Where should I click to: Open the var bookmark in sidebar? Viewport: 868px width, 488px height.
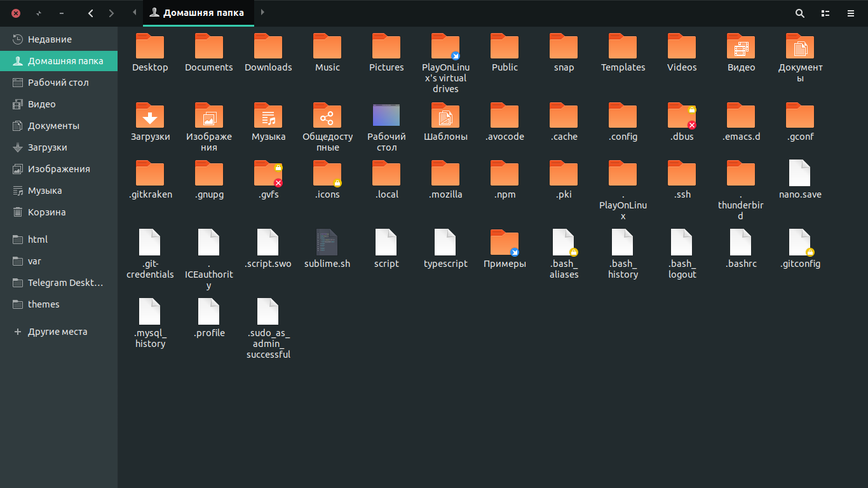(58, 261)
